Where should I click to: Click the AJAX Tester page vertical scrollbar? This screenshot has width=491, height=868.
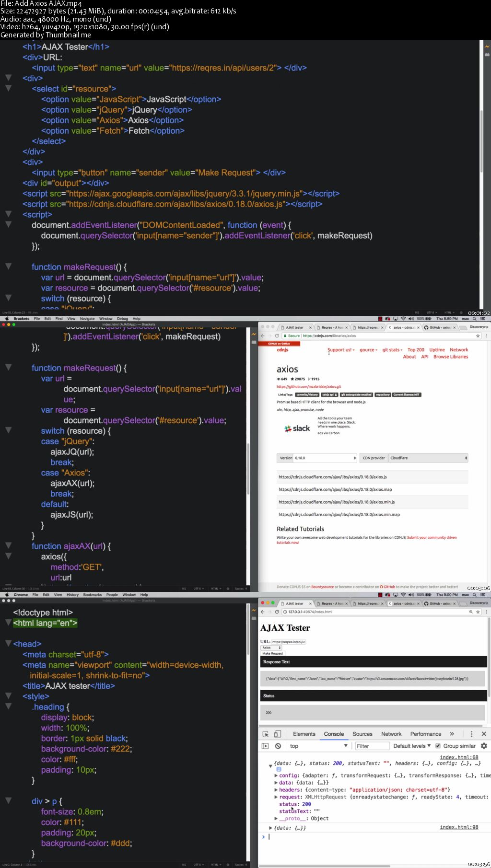click(489, 657)
